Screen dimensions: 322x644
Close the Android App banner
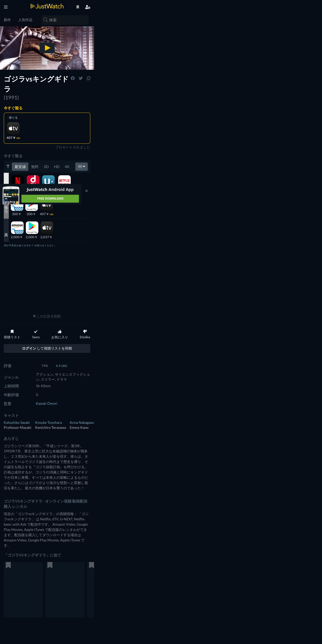pyautogui.click(x=87, y=191)
